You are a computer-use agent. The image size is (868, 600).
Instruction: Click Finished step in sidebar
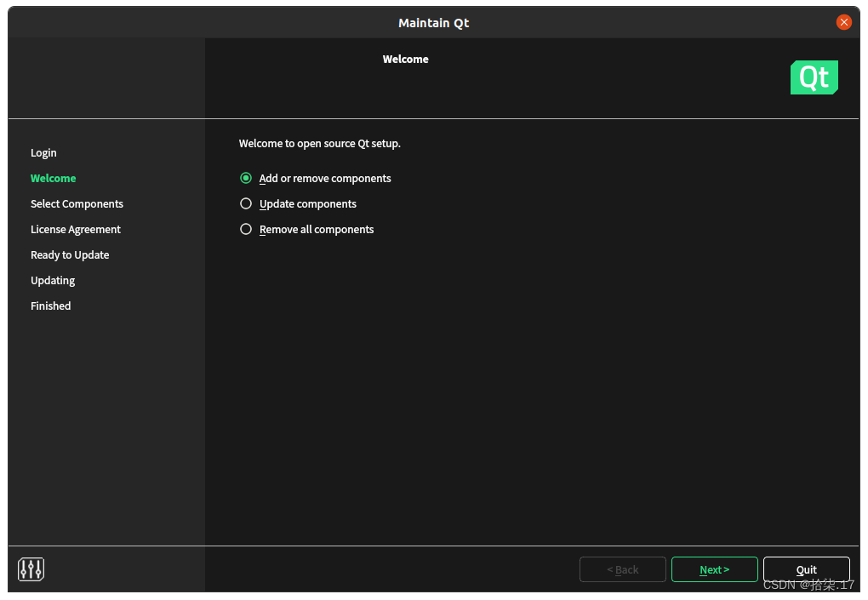(50, 306)
